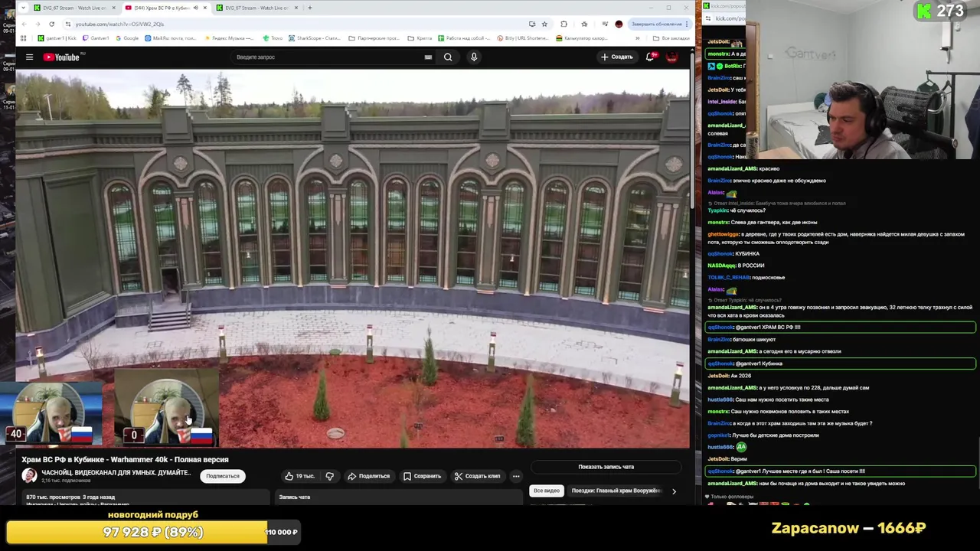
Task: Open Яндекс Музыка bookmark
Action: 229,38
